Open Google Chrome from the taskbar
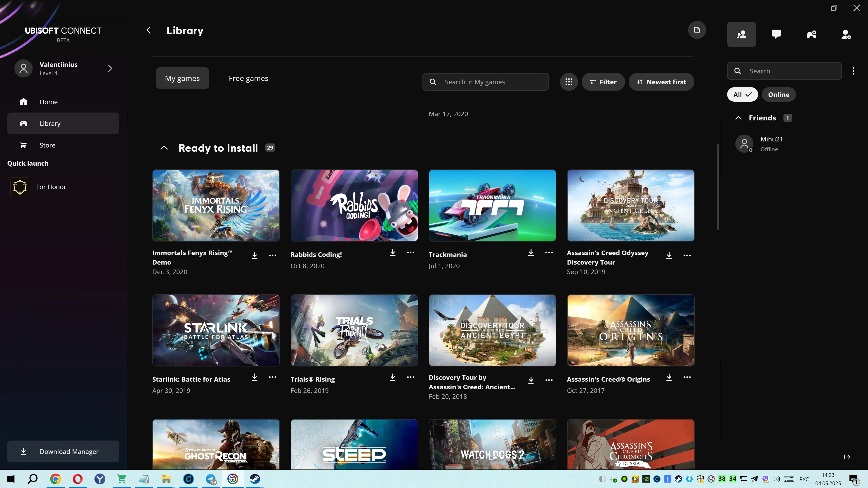The width and height of the screenshot is (868, 488). (x=55, y=479)
